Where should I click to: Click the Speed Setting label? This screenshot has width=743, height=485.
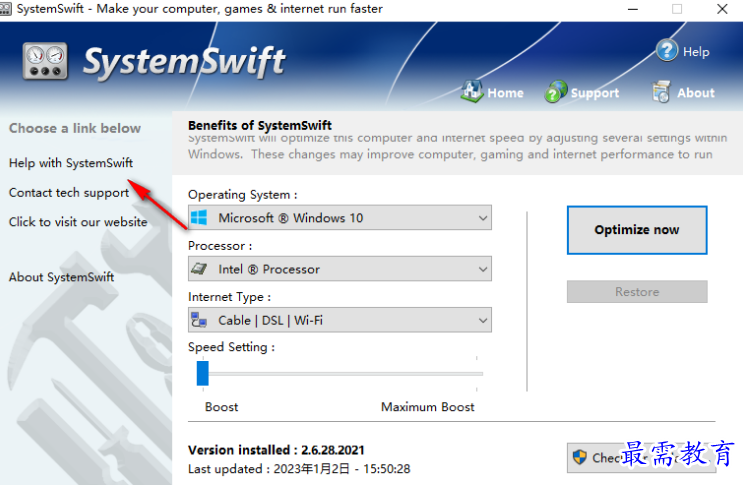click(231, 347)
